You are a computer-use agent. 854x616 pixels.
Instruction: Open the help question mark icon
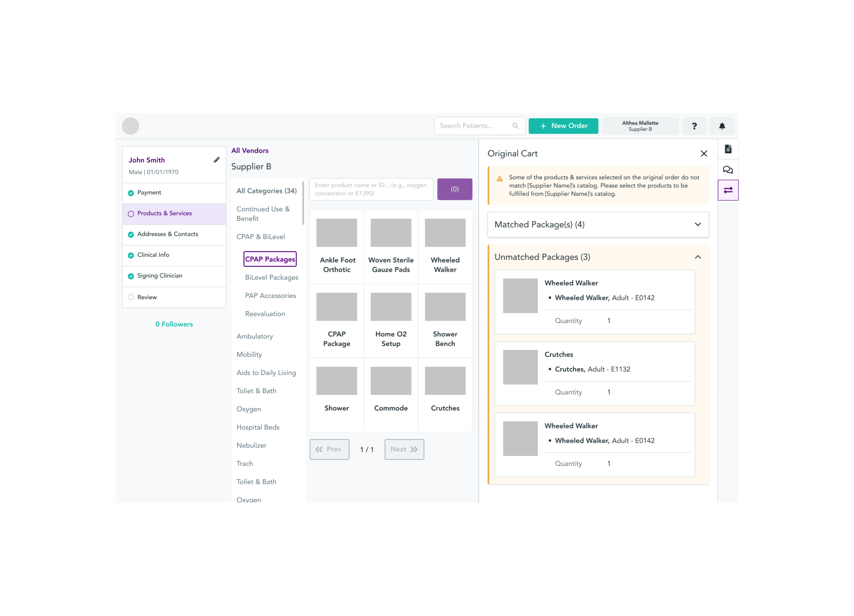[694, 126]
